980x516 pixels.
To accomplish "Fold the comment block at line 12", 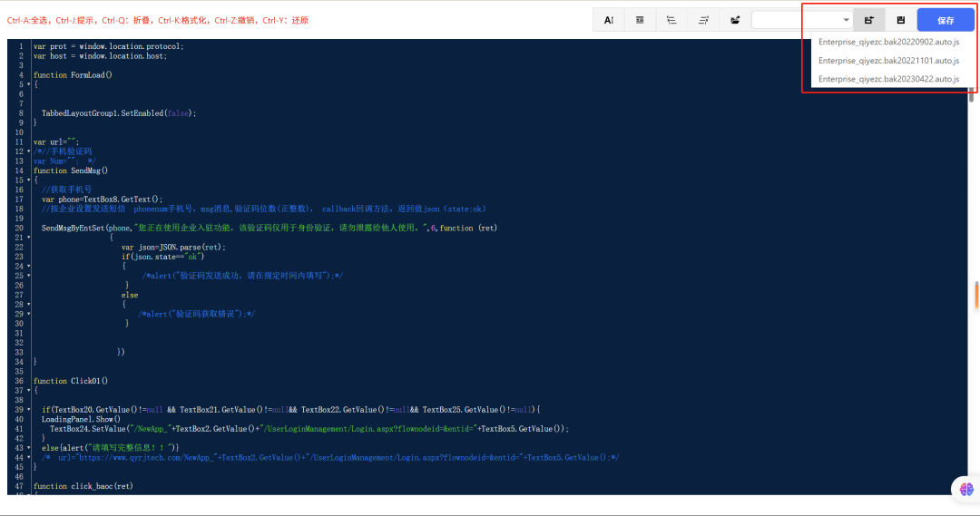I will tap(29, 151).
